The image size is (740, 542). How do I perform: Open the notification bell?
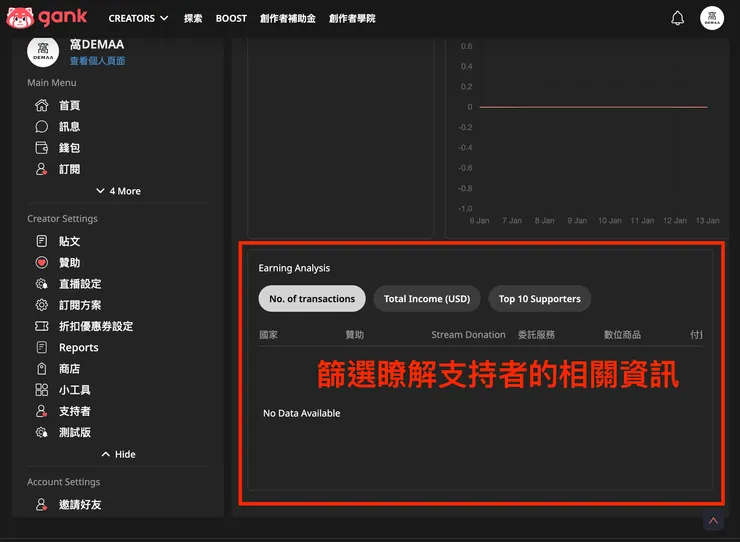(677, 18)
